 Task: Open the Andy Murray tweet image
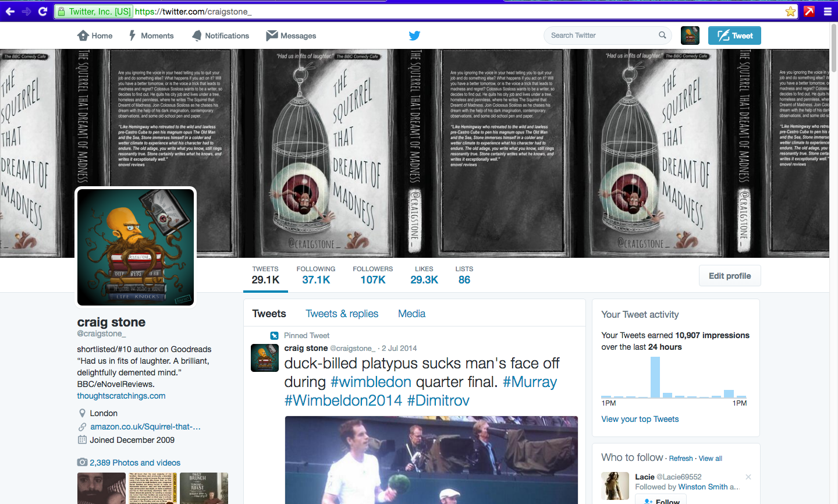coord(431,460)
